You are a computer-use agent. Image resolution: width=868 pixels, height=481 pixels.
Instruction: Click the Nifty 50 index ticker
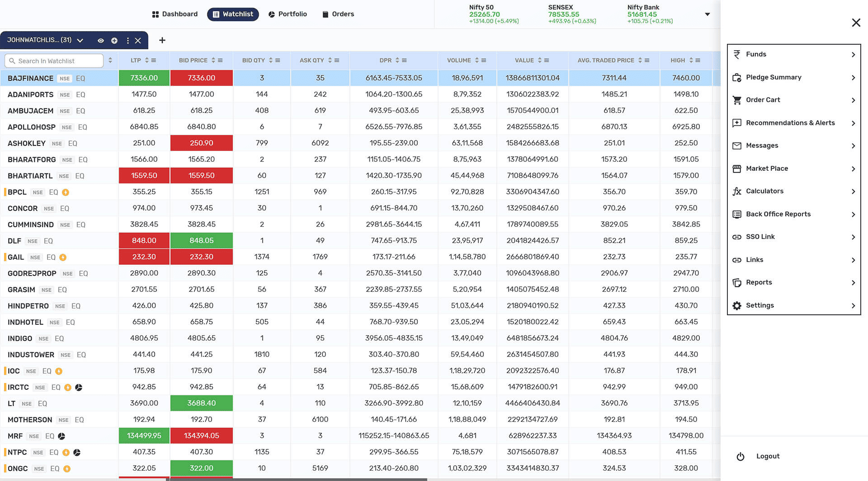(494, 14)
